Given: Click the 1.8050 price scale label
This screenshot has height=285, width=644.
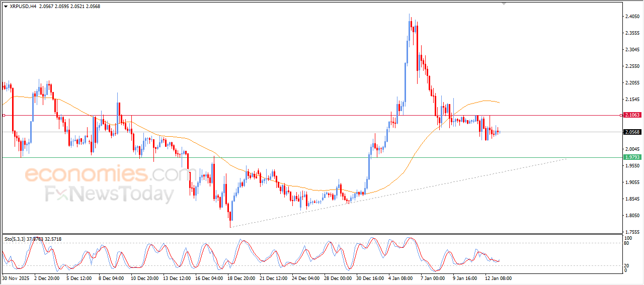Looking at the screenshot, I should 632,216.
